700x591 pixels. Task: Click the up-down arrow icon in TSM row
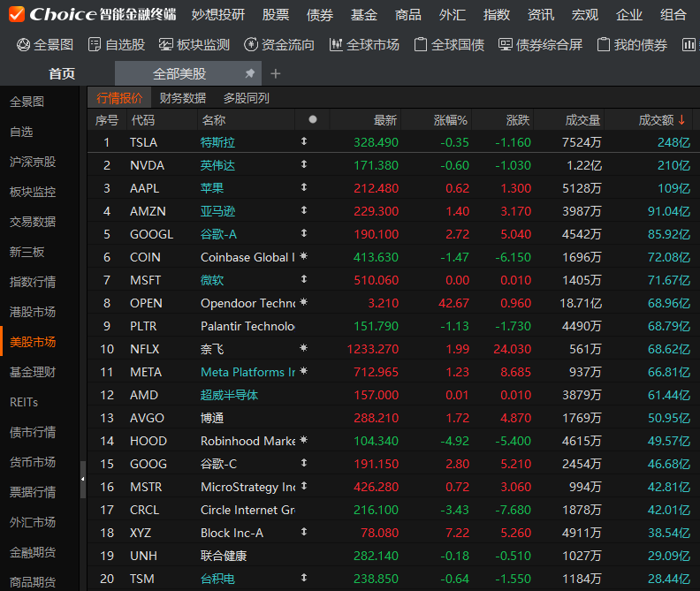[x=303, y=578]
